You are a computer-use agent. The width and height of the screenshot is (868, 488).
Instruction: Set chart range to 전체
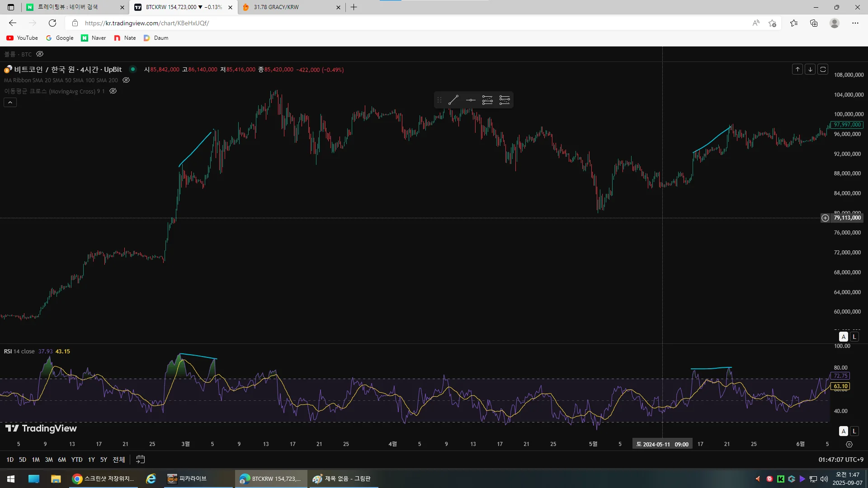click(x=118, y=460)
